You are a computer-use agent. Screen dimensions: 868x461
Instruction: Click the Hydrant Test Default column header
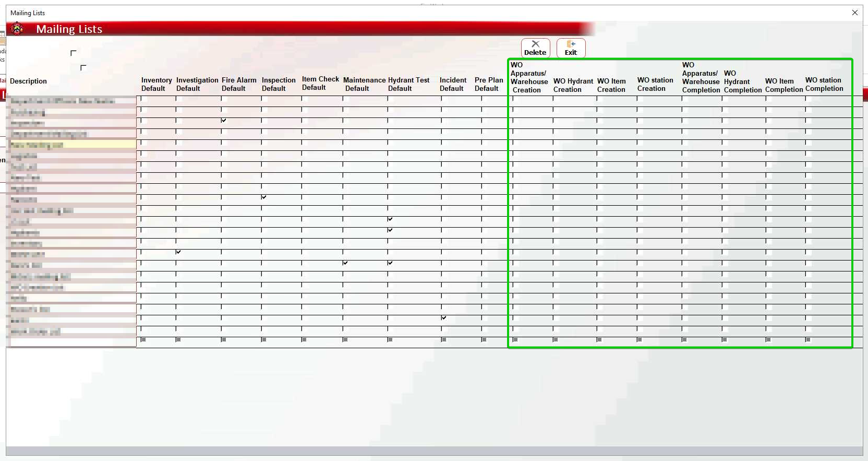408,84
